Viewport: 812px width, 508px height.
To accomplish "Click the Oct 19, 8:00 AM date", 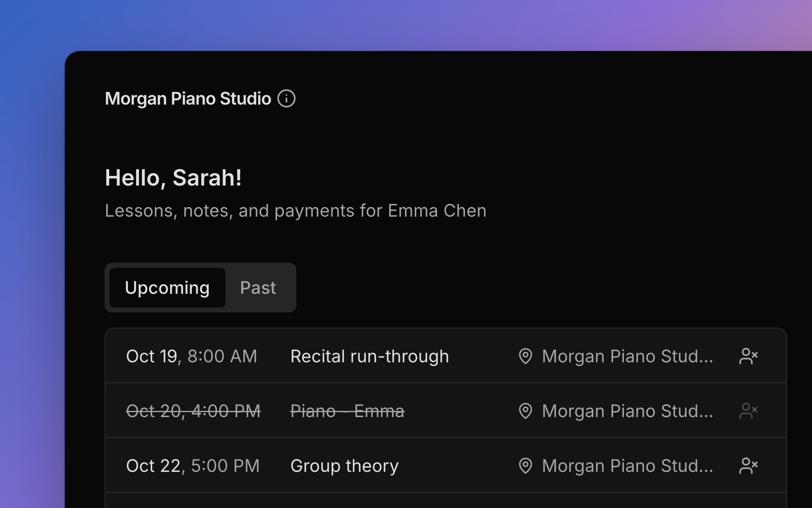I will point(192,356).
